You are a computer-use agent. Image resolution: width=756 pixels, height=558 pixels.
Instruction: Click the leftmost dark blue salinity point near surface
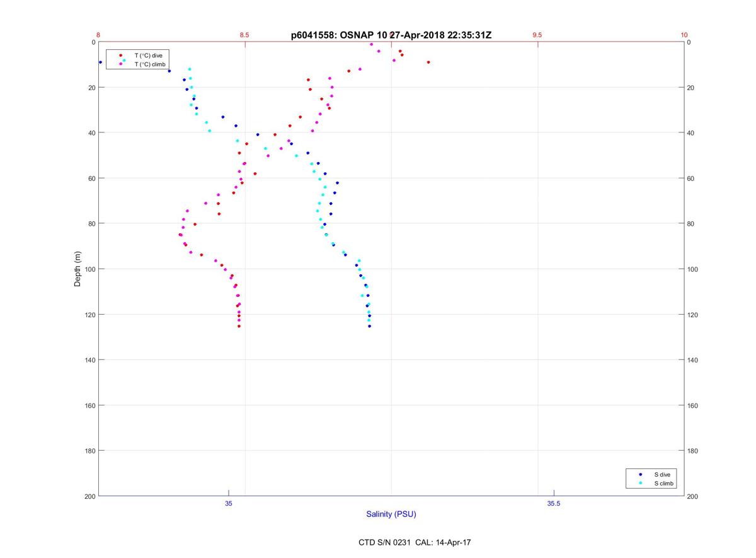(x=100, y=62)
